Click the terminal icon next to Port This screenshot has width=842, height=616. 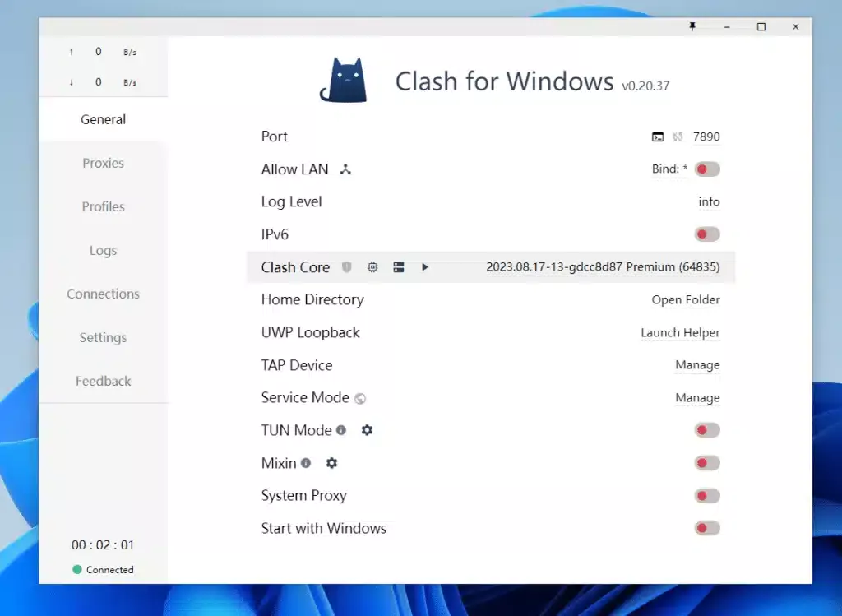(x=658, y=137)
